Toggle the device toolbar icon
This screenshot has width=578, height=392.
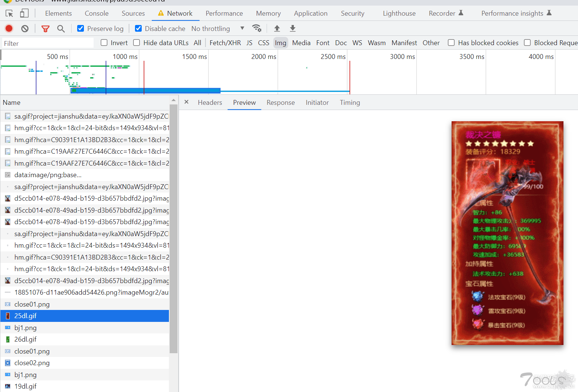click(x=24, y=13)
